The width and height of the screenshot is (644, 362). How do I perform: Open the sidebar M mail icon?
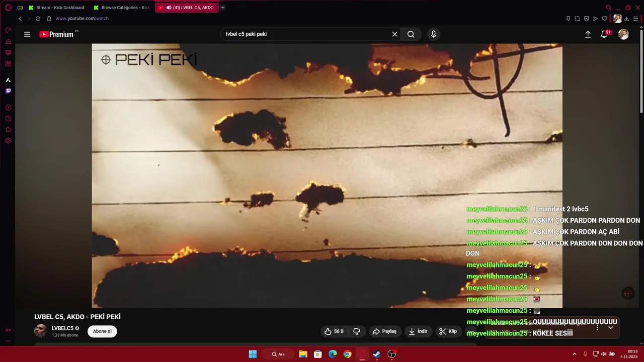(x=8, y=64)
